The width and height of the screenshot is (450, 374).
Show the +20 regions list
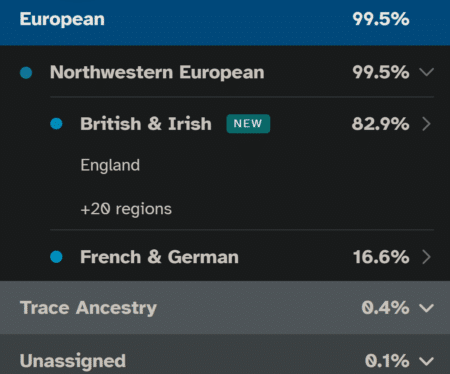click(126, 209)
